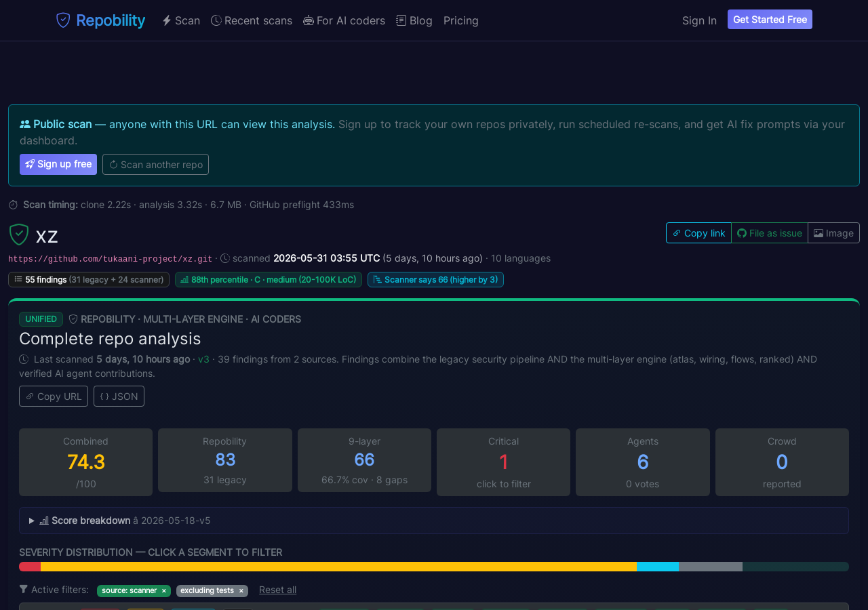The width and height of the screenshot is (868, 610).
Task: Click the v3 version link
Action: click(x=203, y=359)
